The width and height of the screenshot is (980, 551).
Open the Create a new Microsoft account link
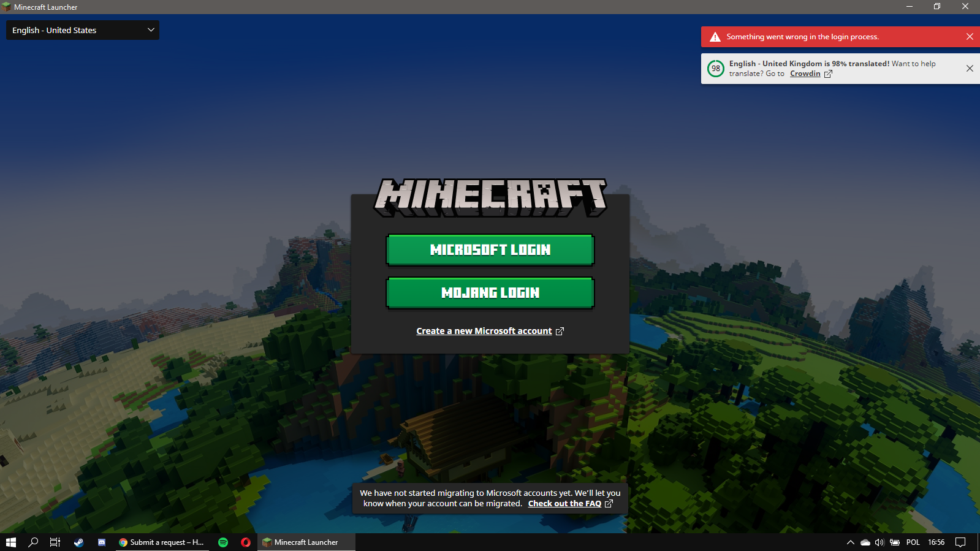pyautogui.click(x=484, y=331)
